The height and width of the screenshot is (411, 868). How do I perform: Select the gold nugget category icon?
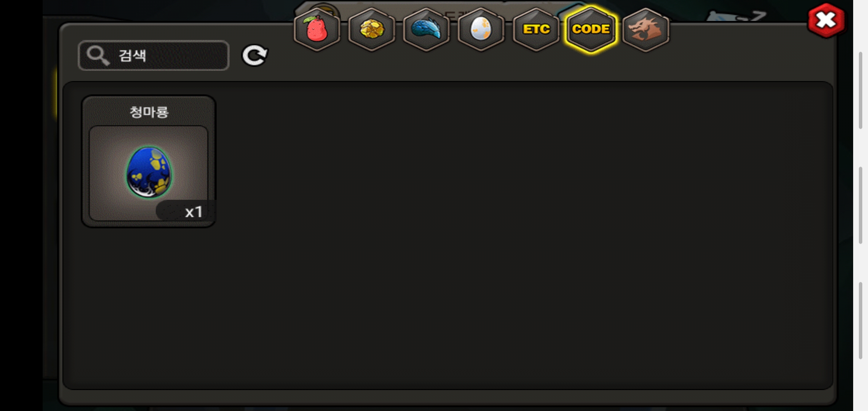tap(372, 29)
